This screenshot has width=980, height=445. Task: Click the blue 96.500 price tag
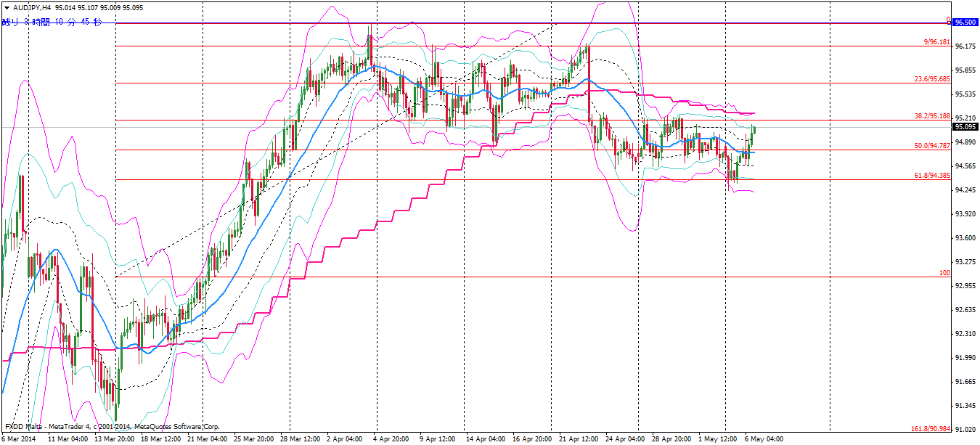(965, 23)
